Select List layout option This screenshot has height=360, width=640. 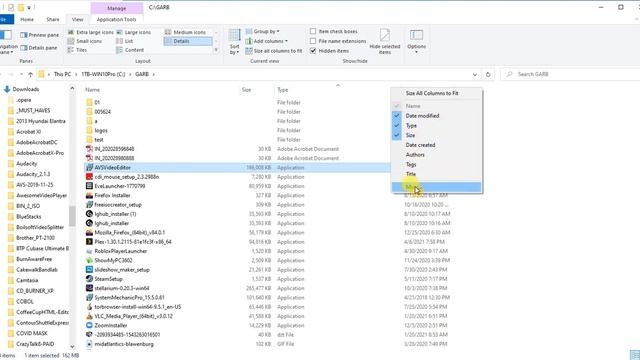pyautogui.click(x=125, y=41)
